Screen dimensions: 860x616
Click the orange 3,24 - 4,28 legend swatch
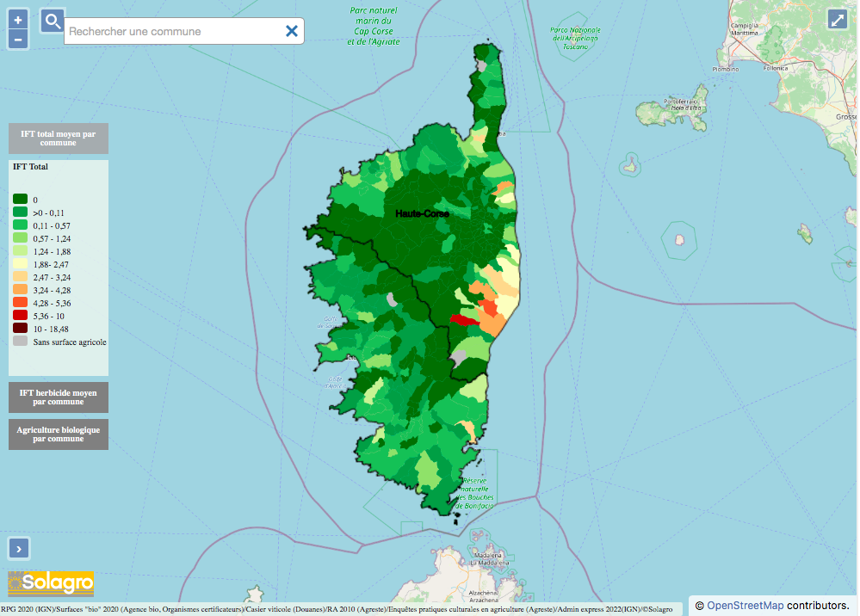click(x=20, y=290)
